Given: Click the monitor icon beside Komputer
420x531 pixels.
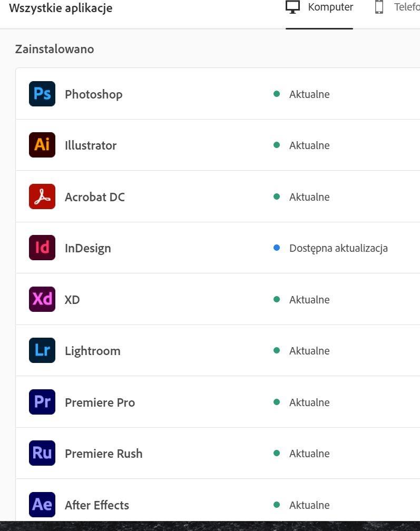Looking at the screenshot, I should point(292,7).
